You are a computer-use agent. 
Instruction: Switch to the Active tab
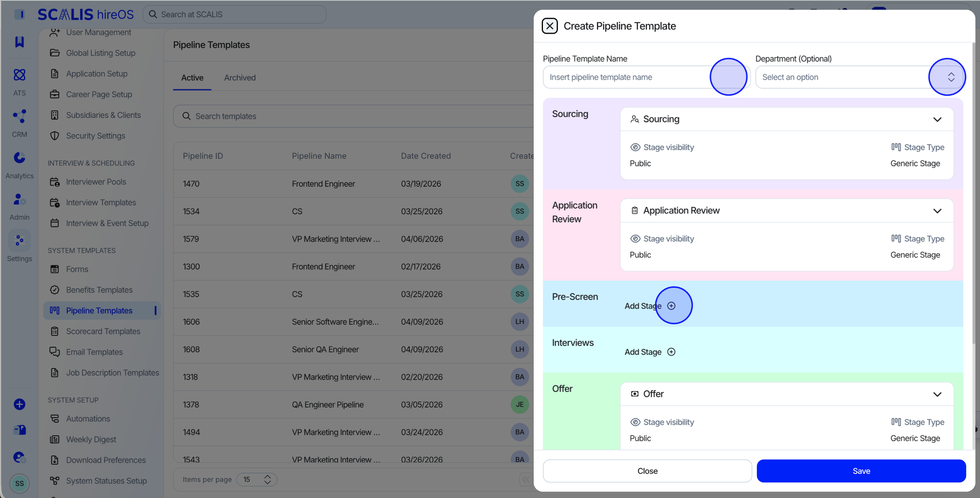[x=192, y=78]
